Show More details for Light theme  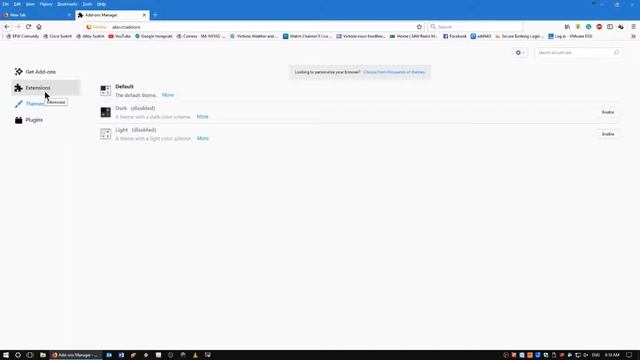click(x=203, y=138)
